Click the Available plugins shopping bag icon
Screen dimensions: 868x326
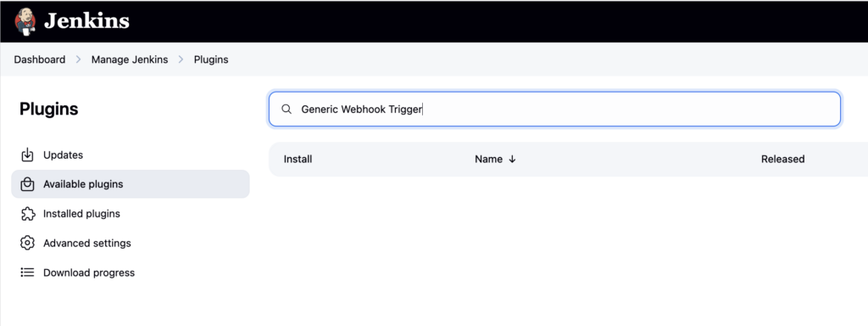coord(27,184)
